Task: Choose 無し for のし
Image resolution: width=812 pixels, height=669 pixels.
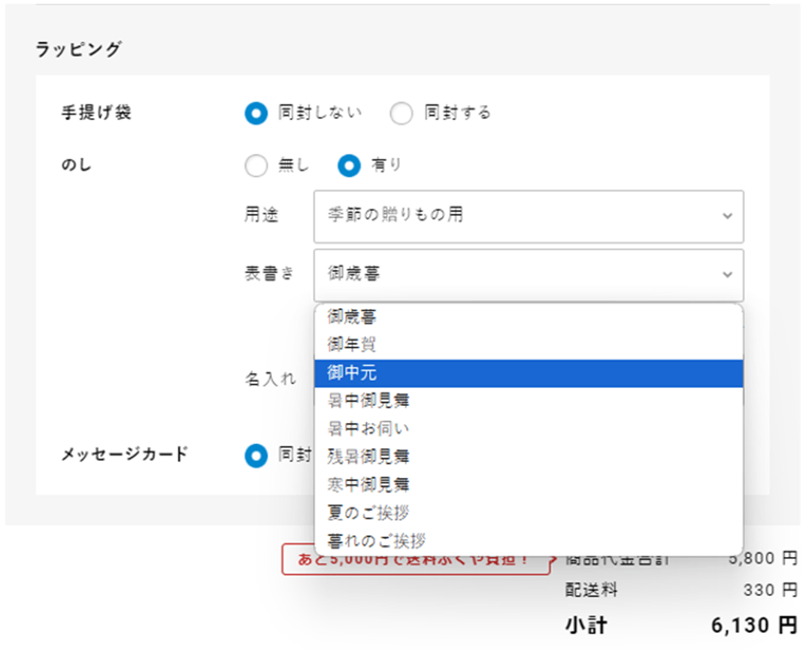Action: [256, 165]
